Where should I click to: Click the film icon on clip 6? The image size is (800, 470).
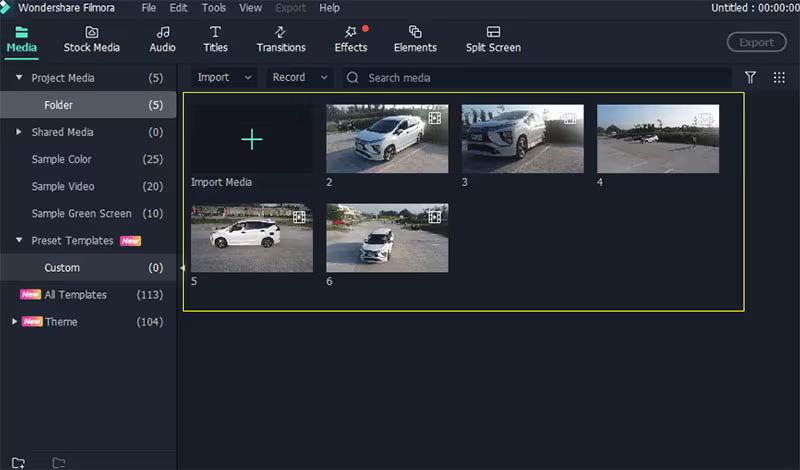tap(435, 217)
